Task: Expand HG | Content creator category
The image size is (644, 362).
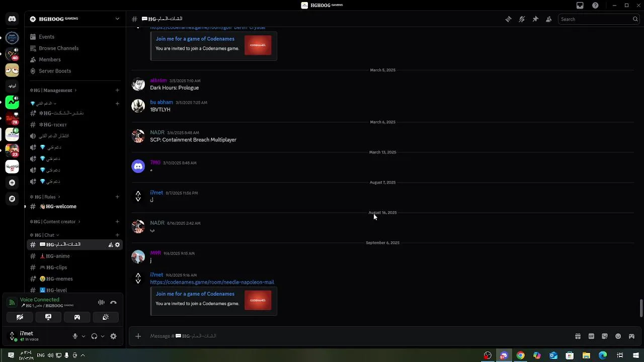Action: click(55, 222)
